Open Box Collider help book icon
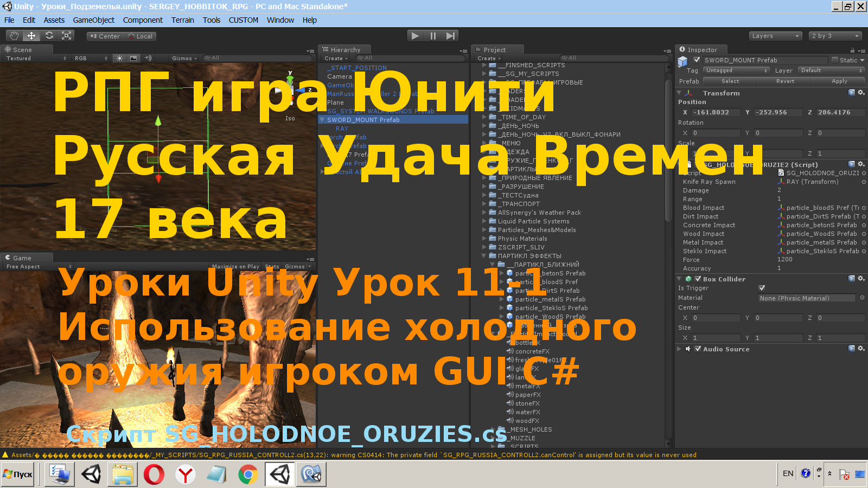Screen dimensions: 868x488 click(852, 279)
